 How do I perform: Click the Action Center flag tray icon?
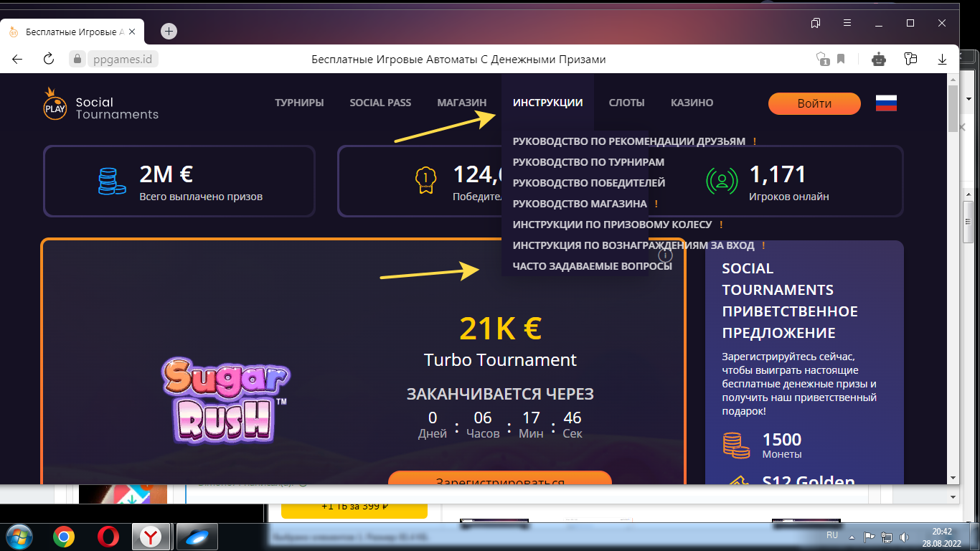pos(869,536)
